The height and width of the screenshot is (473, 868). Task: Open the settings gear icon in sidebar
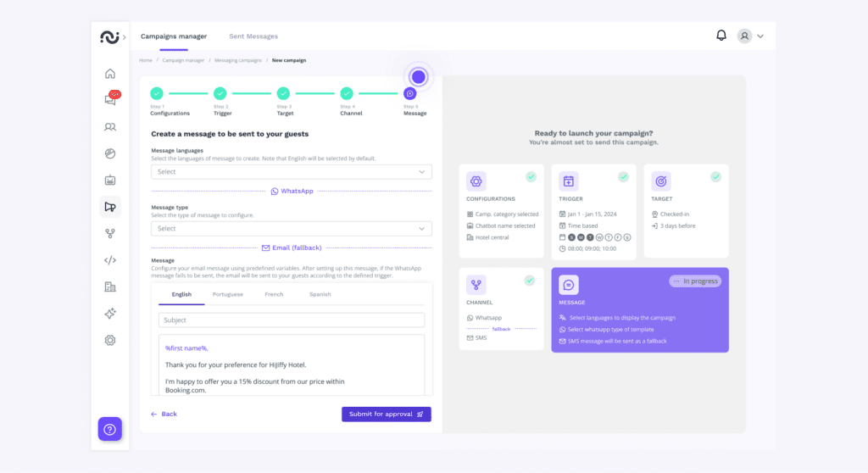tap(110, 340)
